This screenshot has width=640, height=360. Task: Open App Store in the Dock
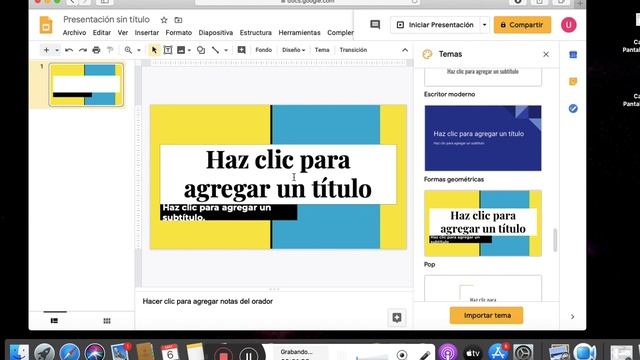[498, 352]
